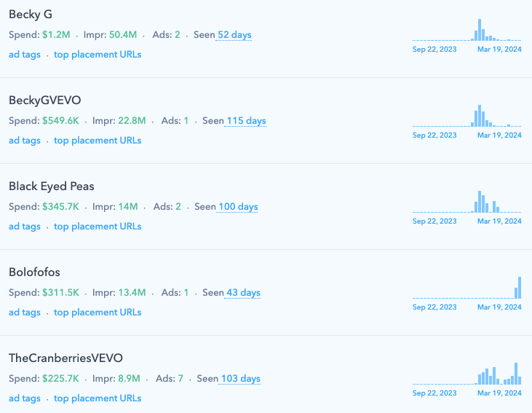The width and height of the screenshot is (532, 413).
Task: Click the $345.7K spend value
Action: pos(60,207)
